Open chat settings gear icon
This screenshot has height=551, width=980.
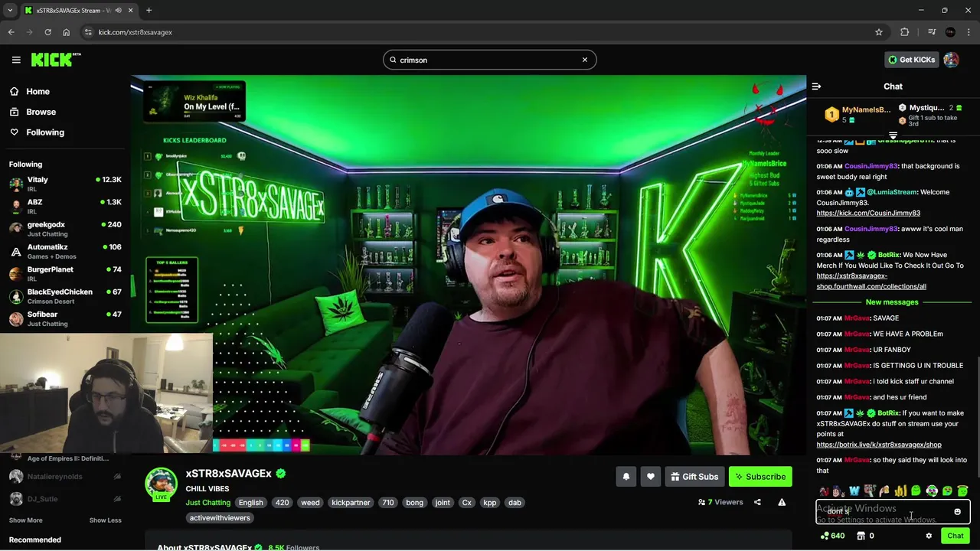(929, 536)
